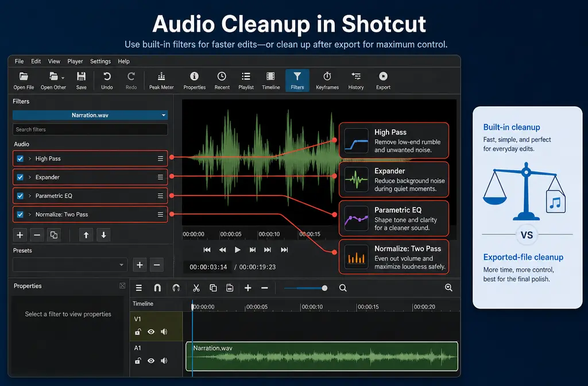Open the View menu
This screenshot has width=588, height=386.
click(x=54, y=61)
